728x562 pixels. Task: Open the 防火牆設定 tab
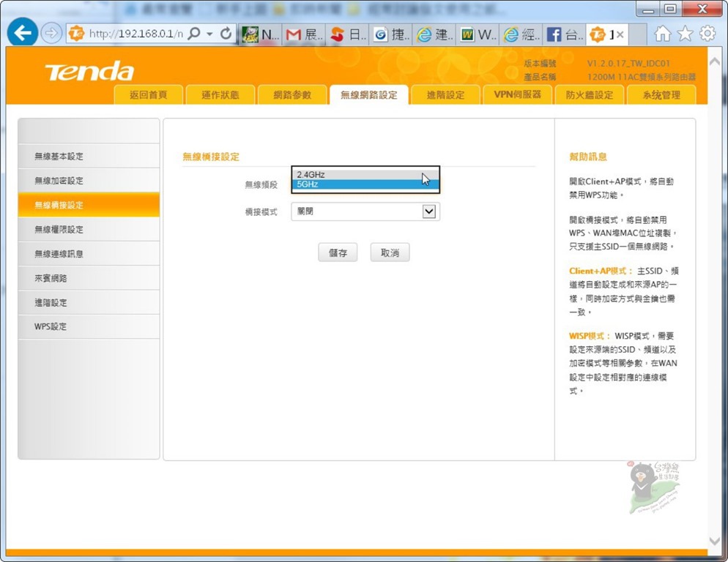589,94
